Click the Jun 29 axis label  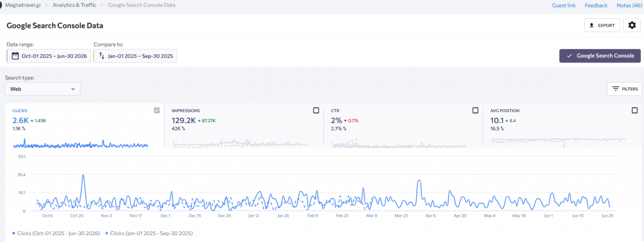(607, 216)
